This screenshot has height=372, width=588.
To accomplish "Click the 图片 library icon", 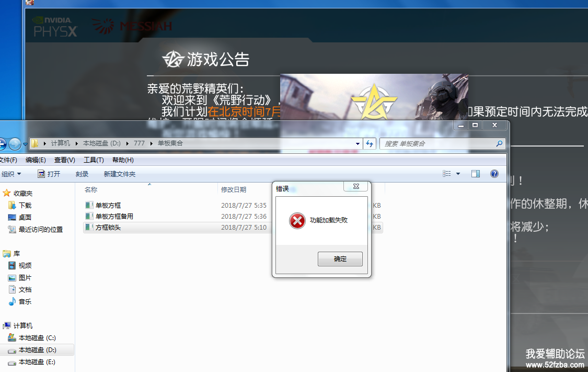I will pyautogui.click(x=12, y=278).
